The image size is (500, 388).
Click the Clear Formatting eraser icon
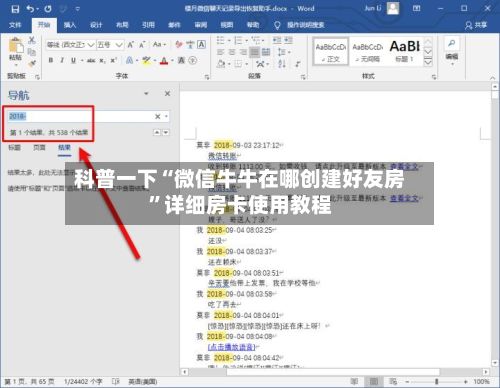[x=179, y=44]
